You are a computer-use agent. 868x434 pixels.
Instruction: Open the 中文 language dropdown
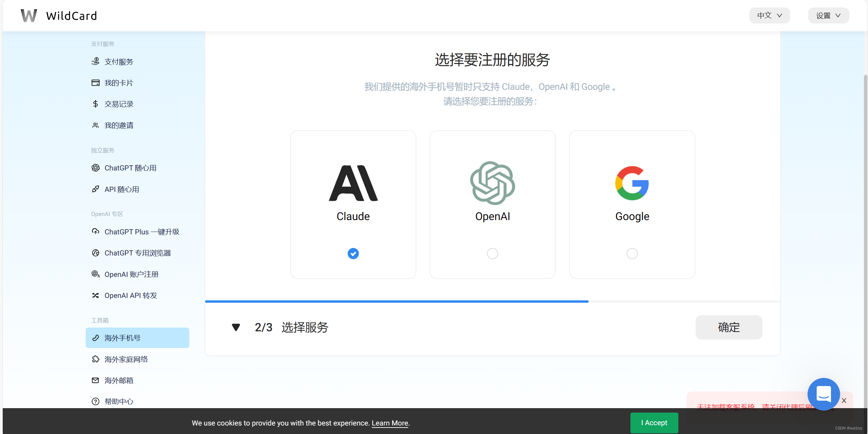pyautogui.click(x=770, y=16)
